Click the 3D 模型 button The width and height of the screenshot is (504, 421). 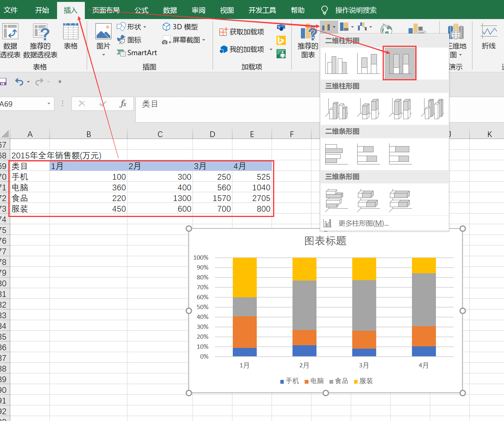click(x=180, y=27)
